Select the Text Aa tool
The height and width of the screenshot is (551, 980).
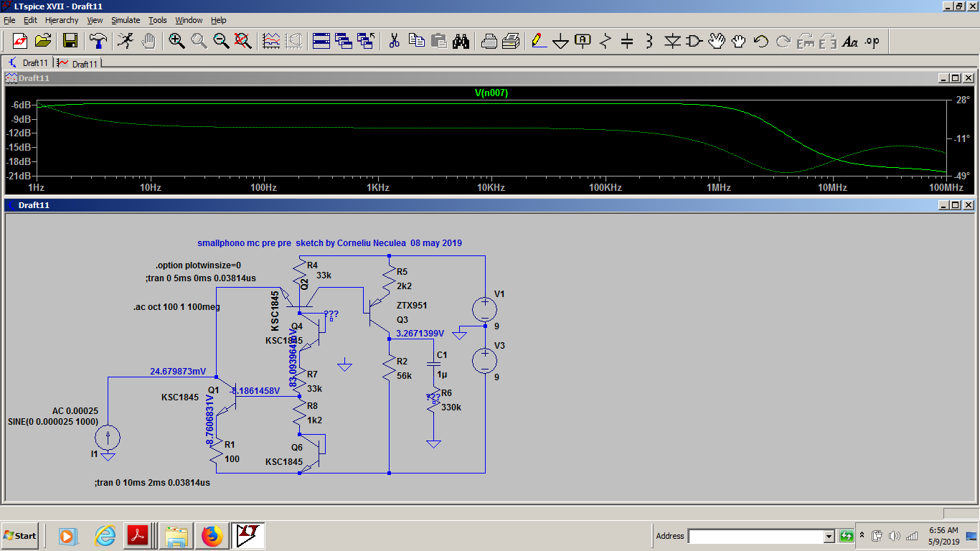(x=850, y=41)
